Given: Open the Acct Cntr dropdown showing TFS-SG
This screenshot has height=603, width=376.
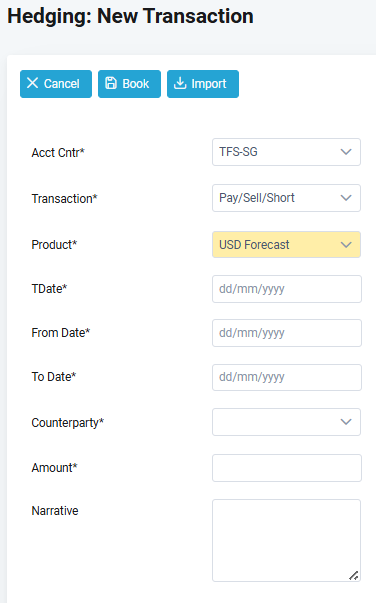Looking at the screenshot, I should click(x=286, y=152).
